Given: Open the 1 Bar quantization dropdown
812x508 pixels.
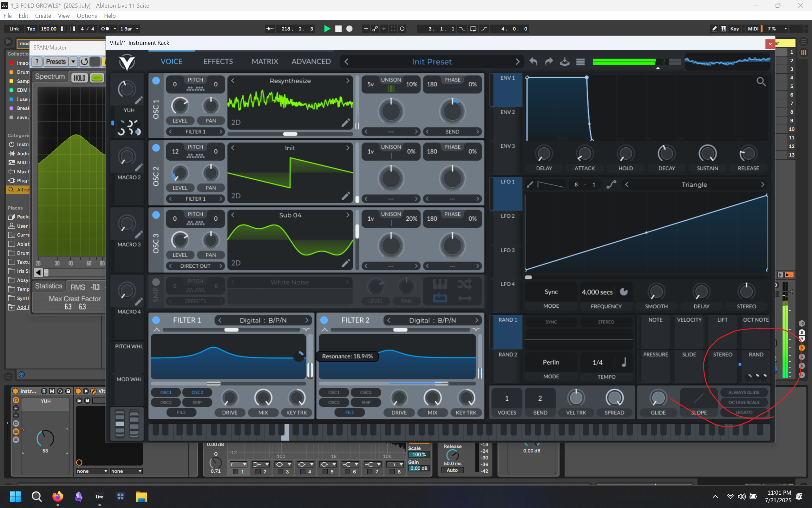Looking at the screenshot, I should 129,29.
